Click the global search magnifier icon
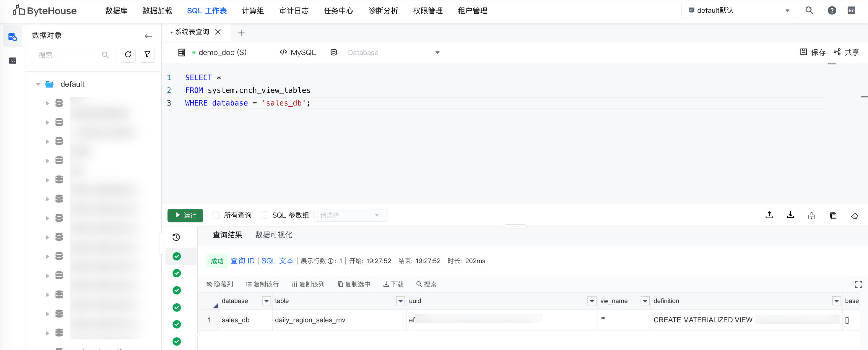The width and height of the screenshot is (868, 350). 810,10
